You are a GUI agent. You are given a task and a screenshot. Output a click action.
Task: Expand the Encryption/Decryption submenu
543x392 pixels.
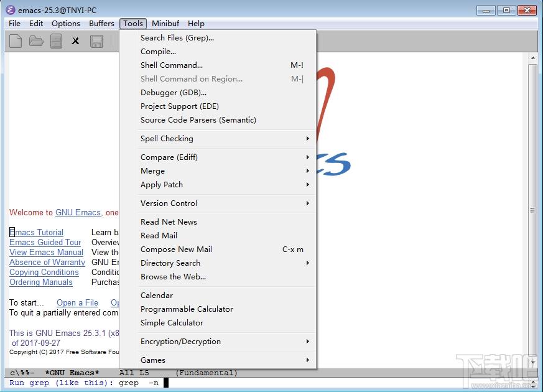click(x=218, y=342)
